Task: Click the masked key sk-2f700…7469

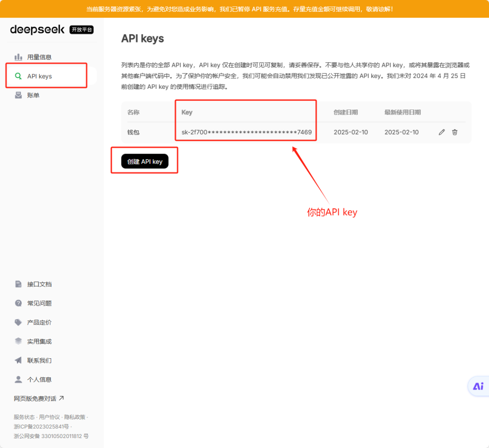Action: [246, 132]
